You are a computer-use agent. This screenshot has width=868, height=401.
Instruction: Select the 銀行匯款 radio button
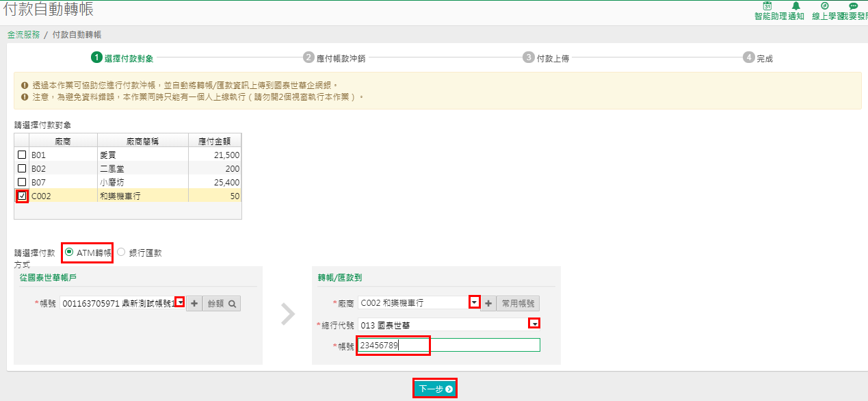click(x=121, y=253)
